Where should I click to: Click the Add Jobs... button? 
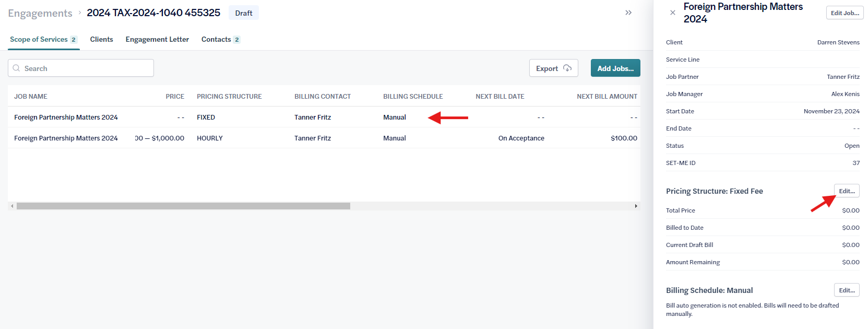pyautogui.click(x=615, y=68)
